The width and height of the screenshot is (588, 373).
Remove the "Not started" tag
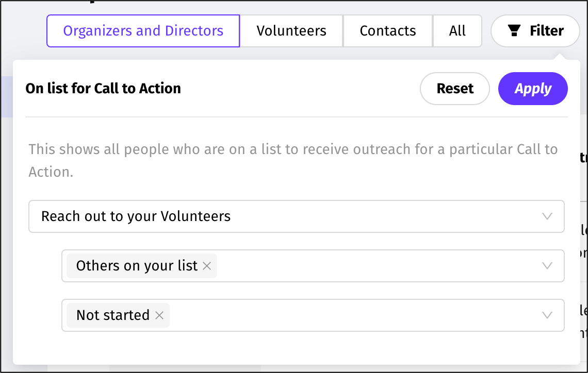(x=159, y=315)
